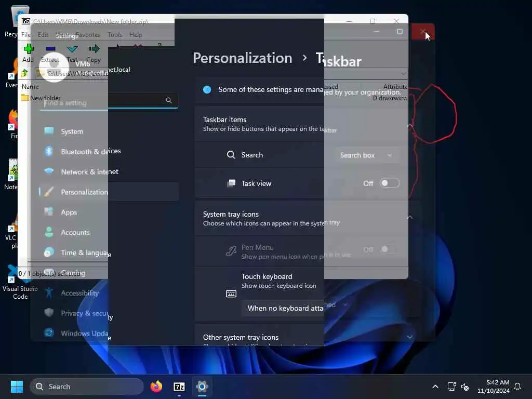Open the Edit menu in 7-Zip
This screenshot has height=399, width=532.
[43, 35]
